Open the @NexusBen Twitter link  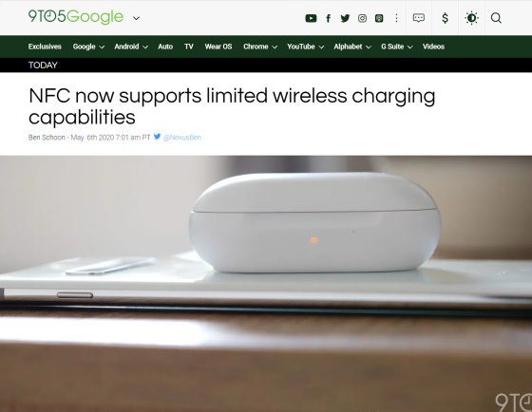point(182,138)
